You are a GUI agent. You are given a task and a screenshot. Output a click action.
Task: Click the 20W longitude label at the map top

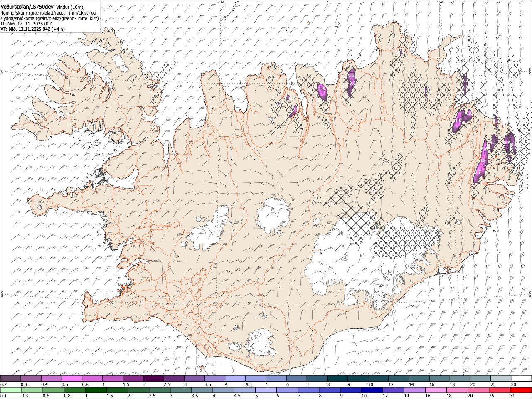pyautogui.click(x=221, y=2)
